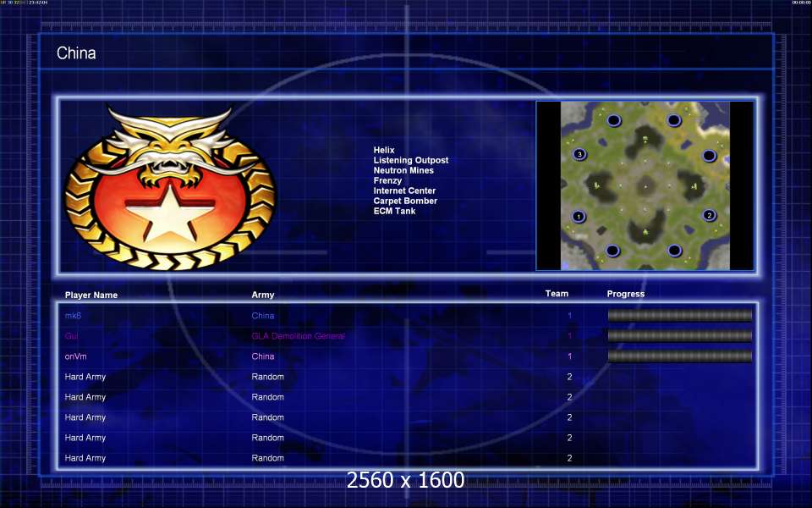The width and height of the screenshot is (812, 508).
Task: Click the "Listening Outpost" entry
Action: 411,160
